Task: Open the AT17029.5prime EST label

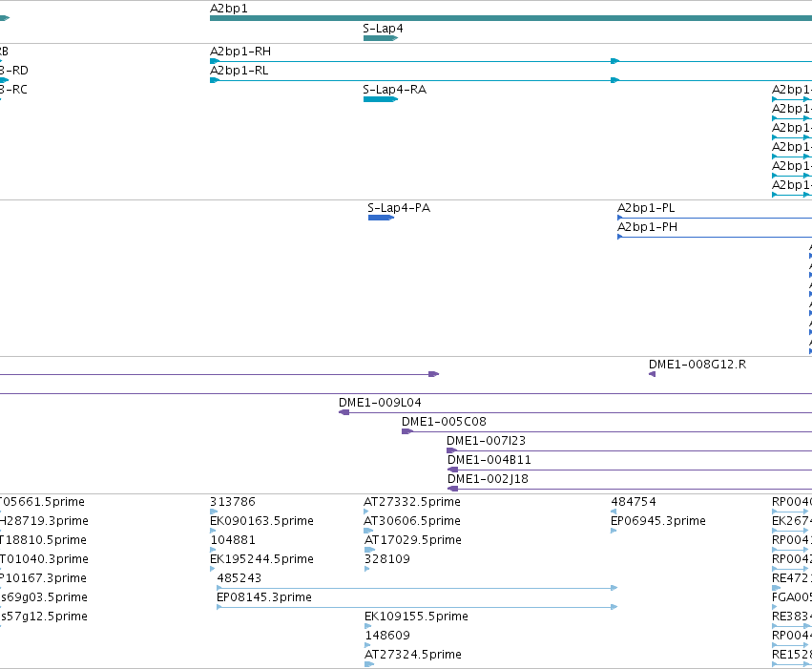Action: [413, 540]
